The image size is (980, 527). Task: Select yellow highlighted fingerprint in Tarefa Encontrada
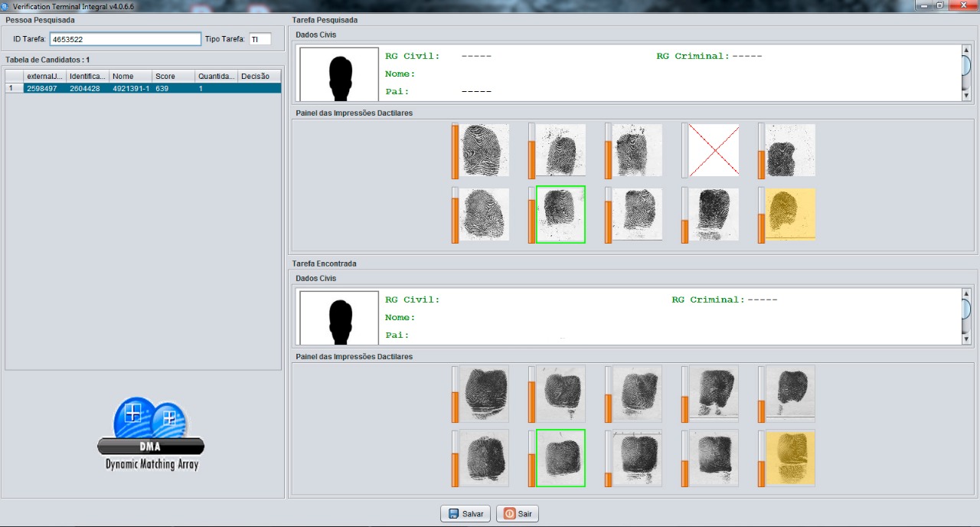pyautogui.click(x=790, y=458)
